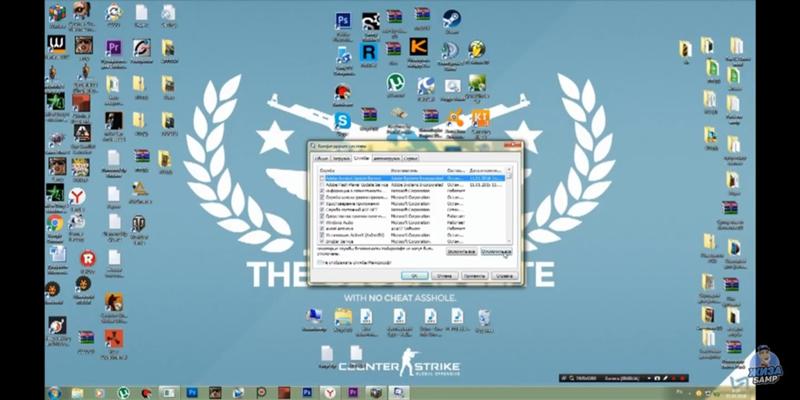800x400 pixels.
Task: Select the Службы tab
Action: [x=361, y=158]
